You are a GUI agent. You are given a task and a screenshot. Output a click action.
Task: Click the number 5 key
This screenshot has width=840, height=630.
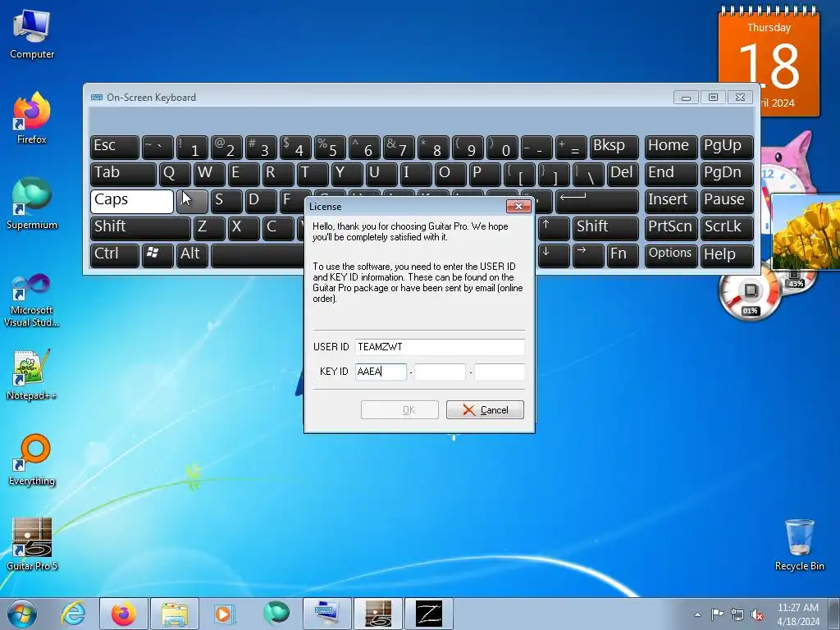(x=329, y=147)
